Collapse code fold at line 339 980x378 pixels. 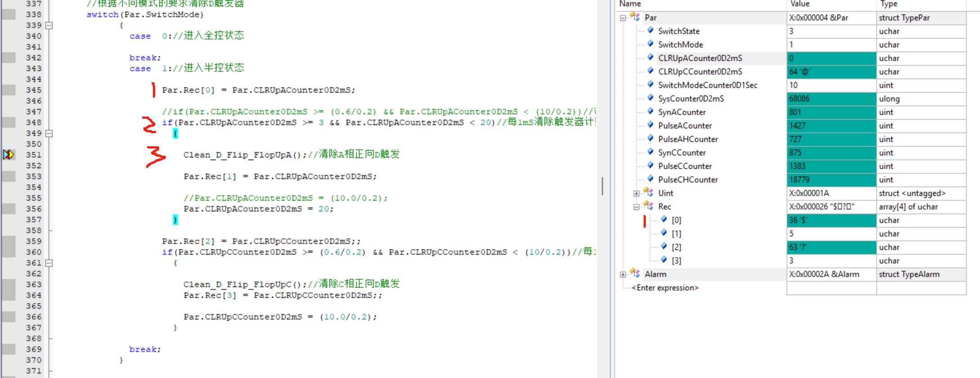49,25
